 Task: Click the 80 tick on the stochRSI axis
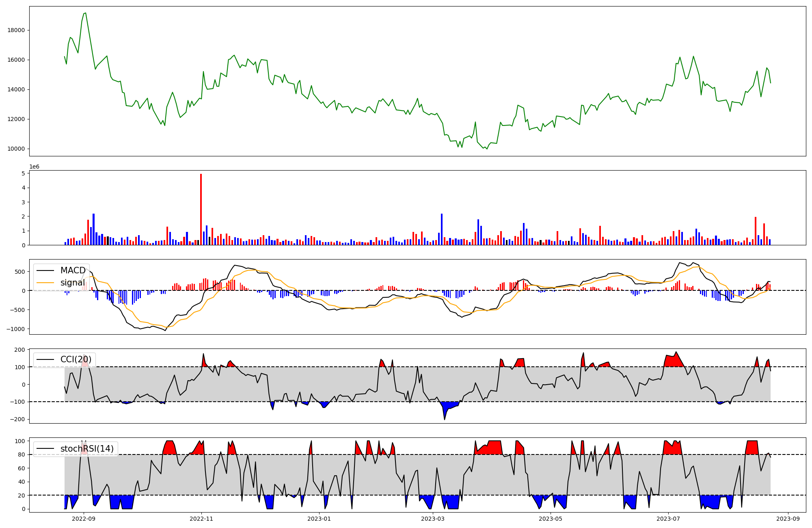[21, 454]
